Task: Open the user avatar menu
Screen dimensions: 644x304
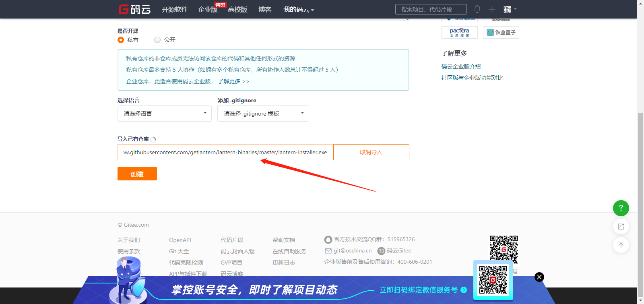Action: point(510,9)
